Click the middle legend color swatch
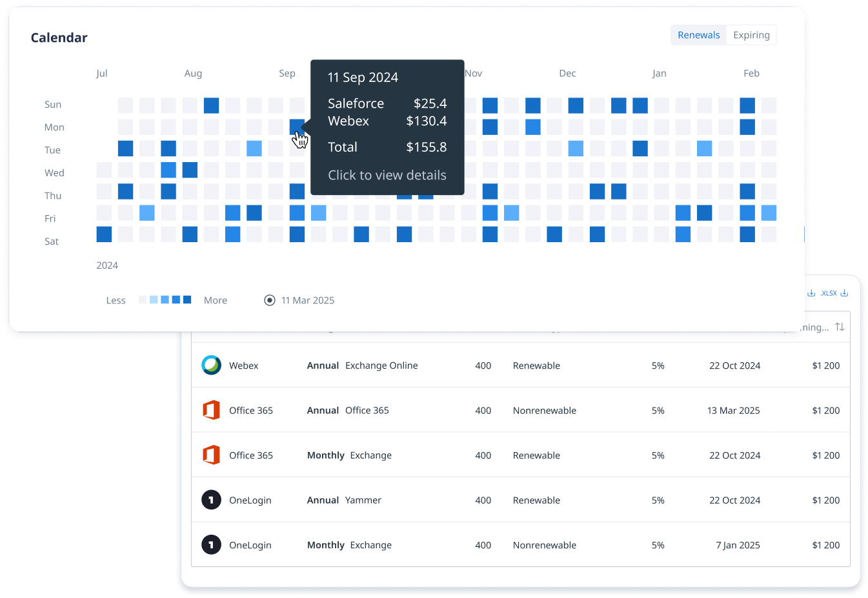The width and height of the screenshot is (868, 598). click(165, 300)
